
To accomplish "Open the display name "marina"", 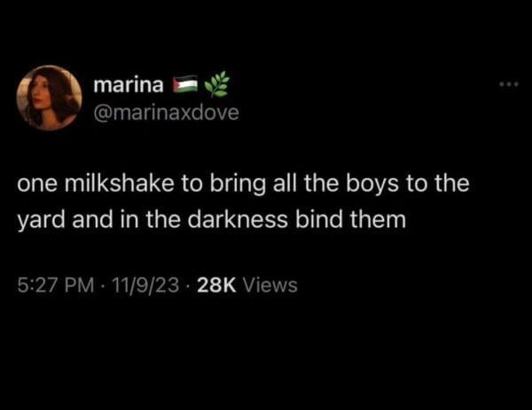I will tap(129, 85).
